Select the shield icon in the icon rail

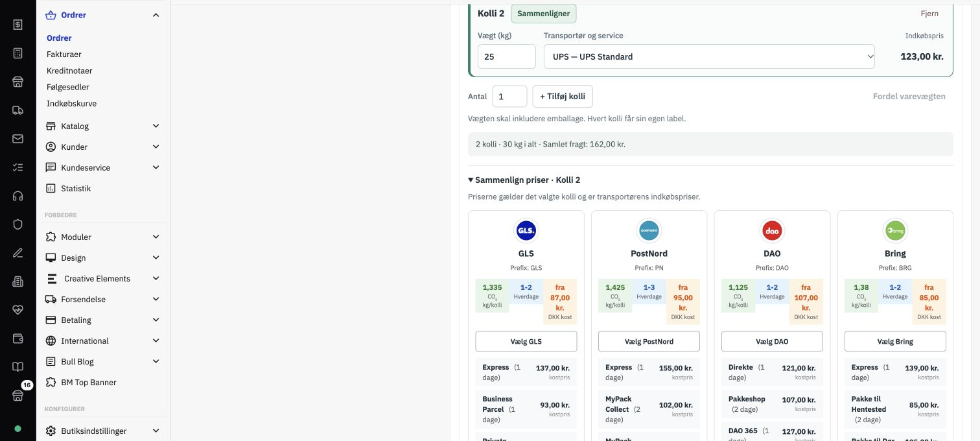pos(17,224)
